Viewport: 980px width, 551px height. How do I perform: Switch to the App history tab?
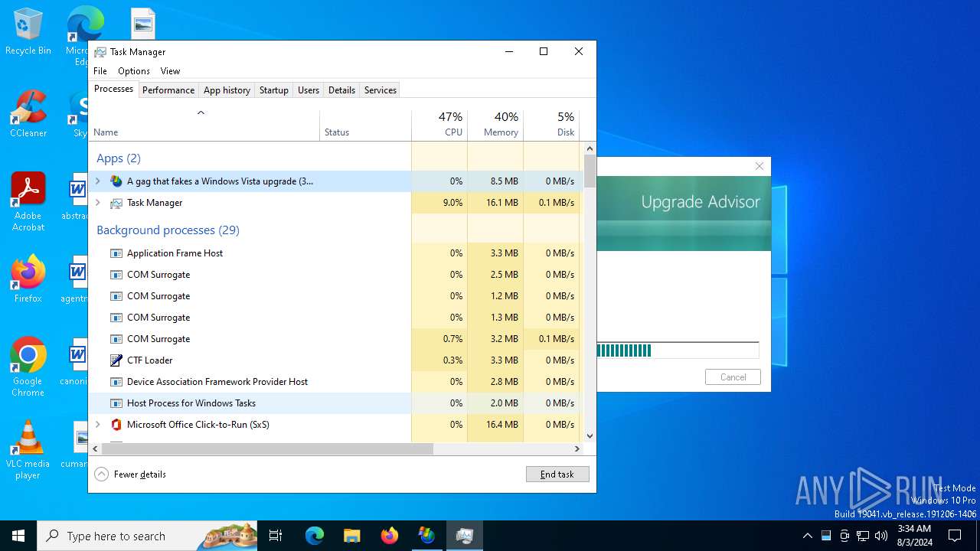coord(227,90)
